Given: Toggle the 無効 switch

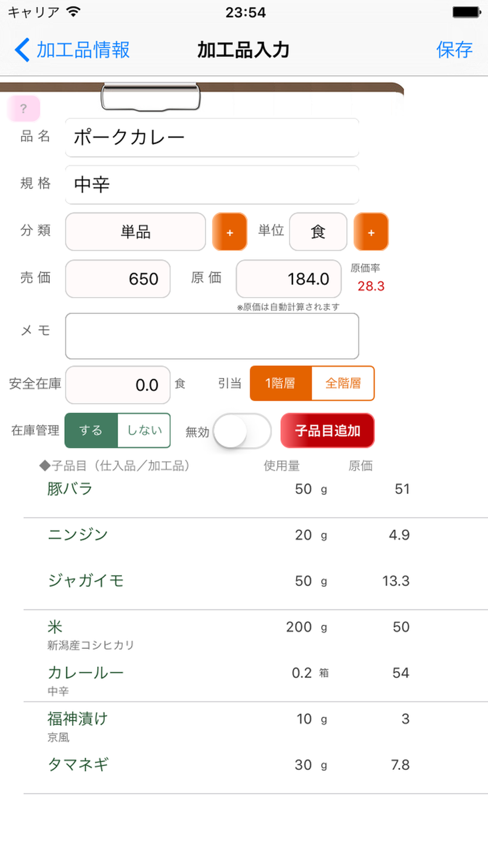Looking at the screenshot, I should (x=242, y=431).
